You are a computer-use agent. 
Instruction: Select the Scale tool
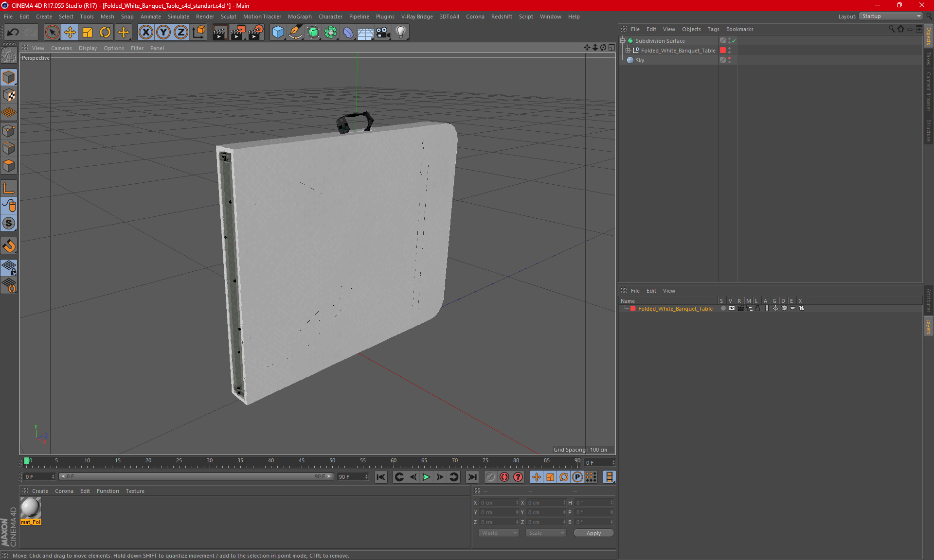(x=88, y=33)
